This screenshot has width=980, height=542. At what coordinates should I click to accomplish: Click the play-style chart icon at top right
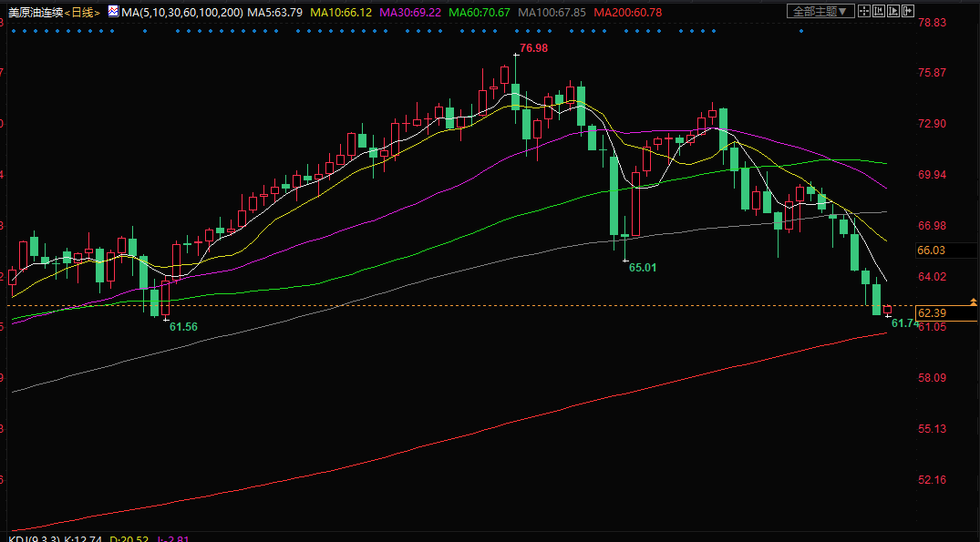pos(893,12)
